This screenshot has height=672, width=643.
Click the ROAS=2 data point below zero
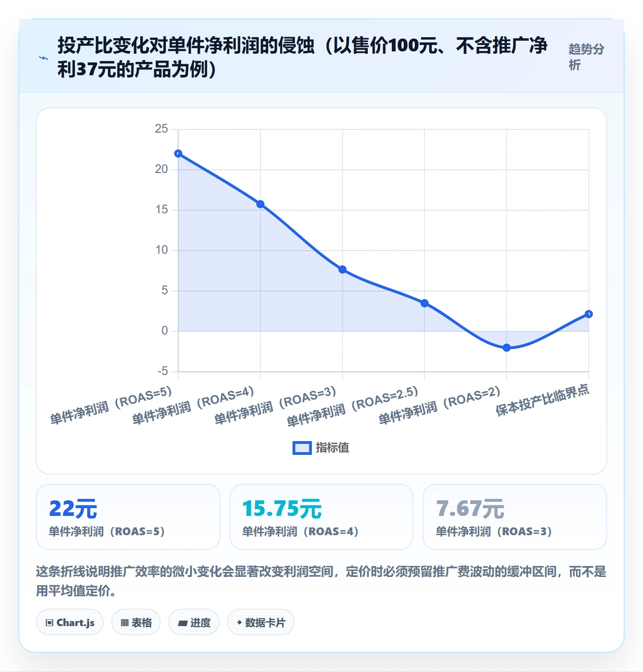507,348
